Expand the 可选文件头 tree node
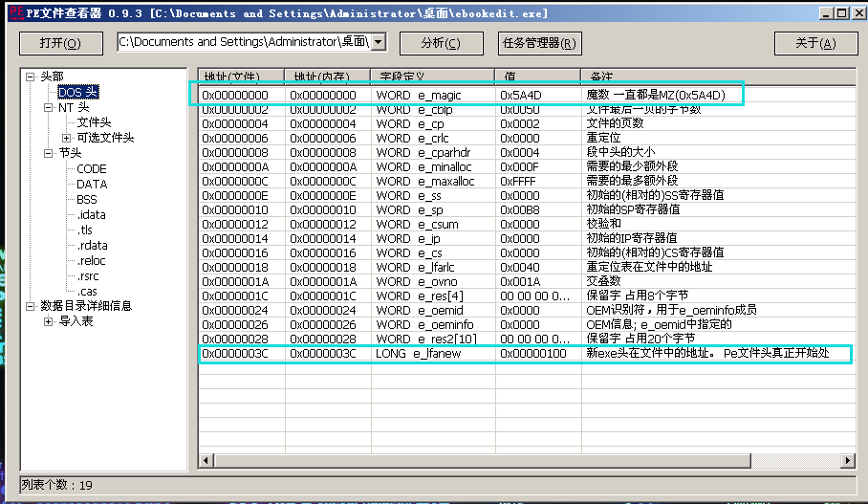This screenshot has width=868, height=504. 67,138
